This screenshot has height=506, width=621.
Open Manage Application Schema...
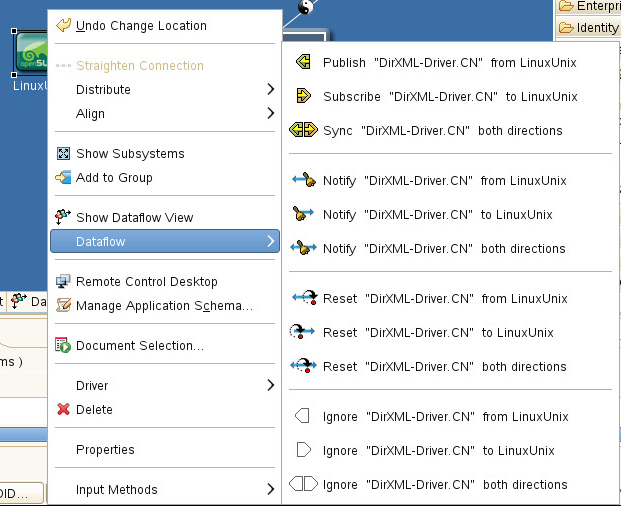pyautogui.click(x=165, y=306)
